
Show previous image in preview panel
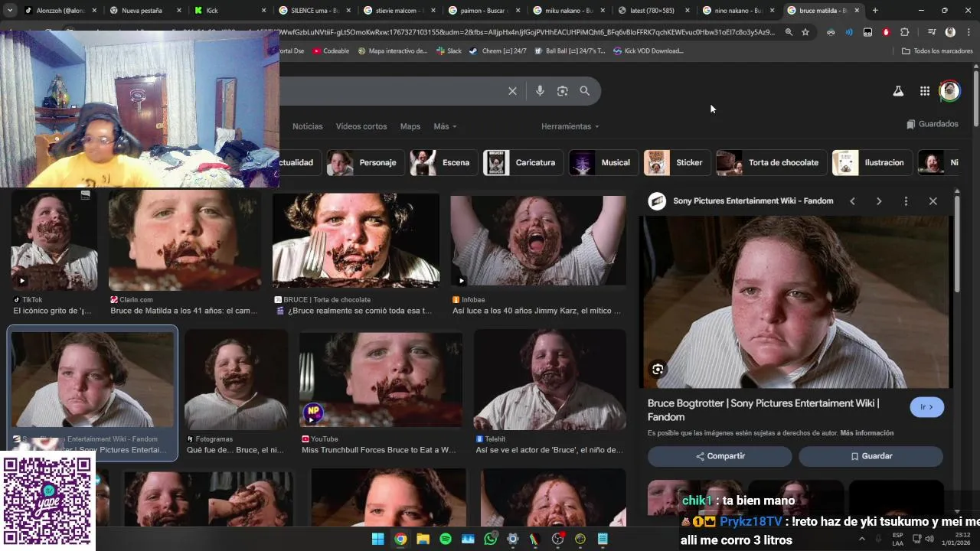pos(852,201)
